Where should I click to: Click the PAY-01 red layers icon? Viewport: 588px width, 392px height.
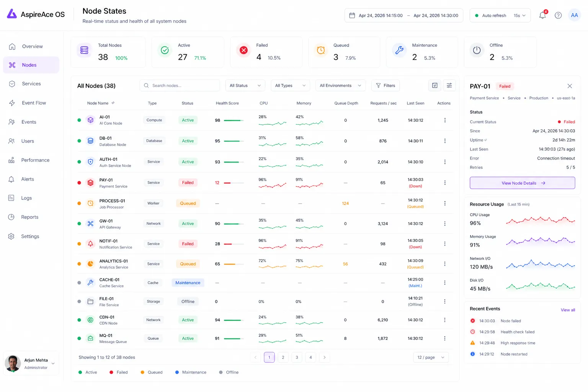[90, 183]
